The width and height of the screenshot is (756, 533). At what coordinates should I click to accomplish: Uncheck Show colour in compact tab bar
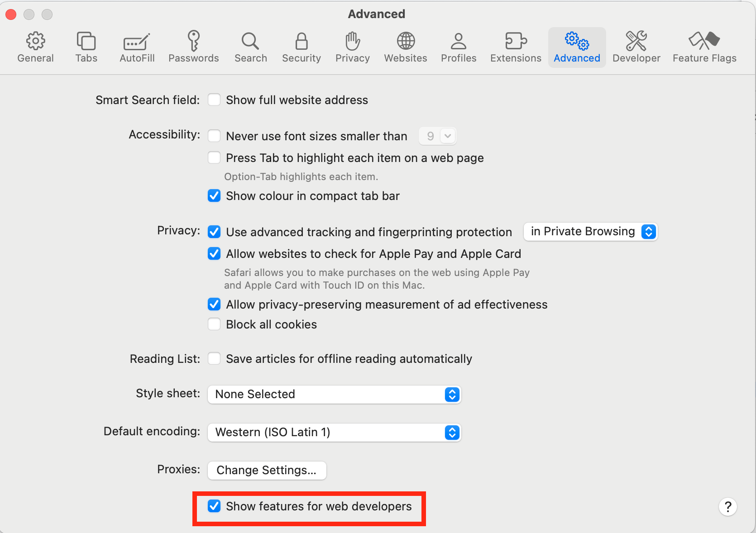[x=214, y=195]
